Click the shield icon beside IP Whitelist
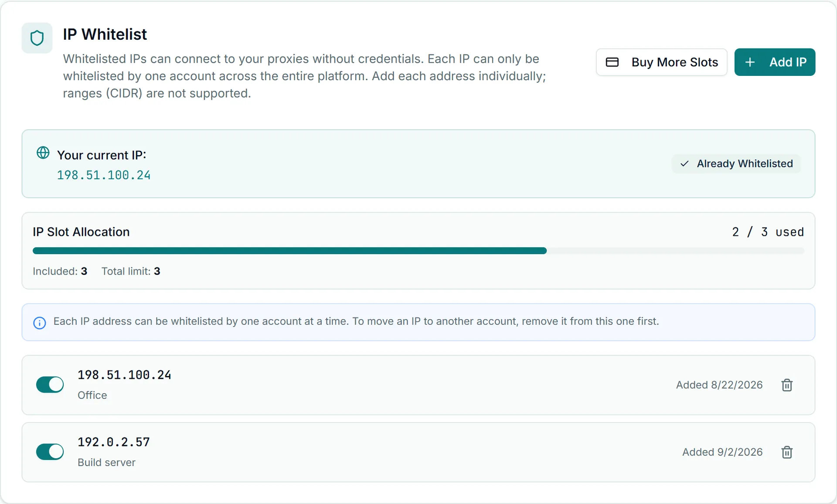Viewport: 837px width, 504px height. pyautogui.click(x=37, y=38)
